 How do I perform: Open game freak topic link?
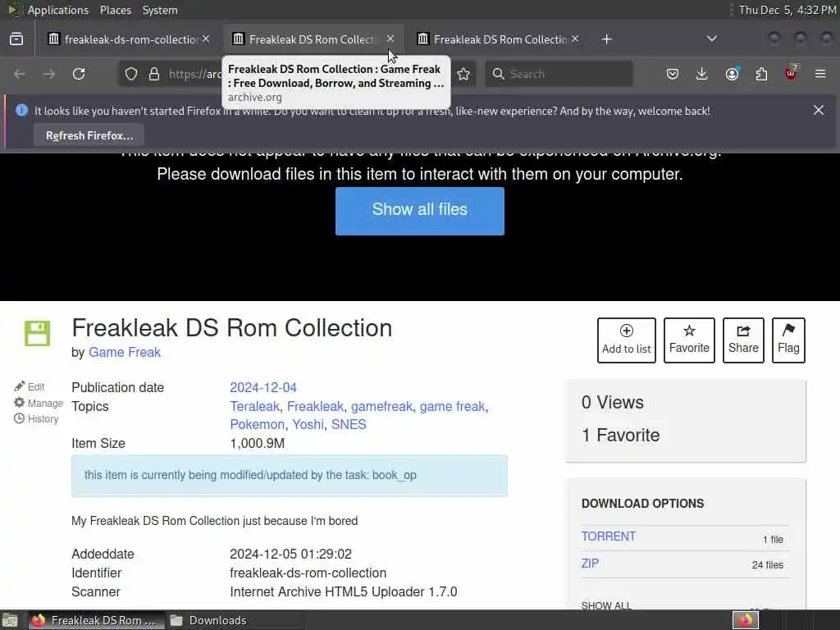pos(452,406)
